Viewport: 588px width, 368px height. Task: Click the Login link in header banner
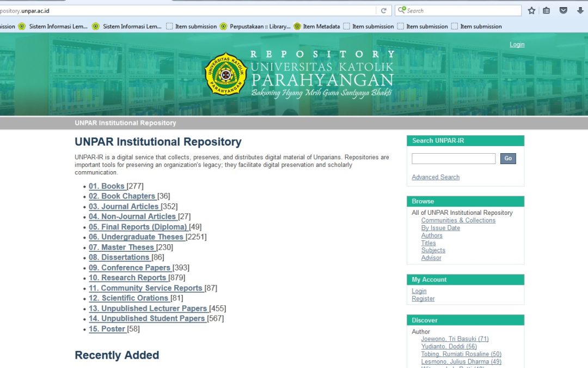click(x=517, y=45)
